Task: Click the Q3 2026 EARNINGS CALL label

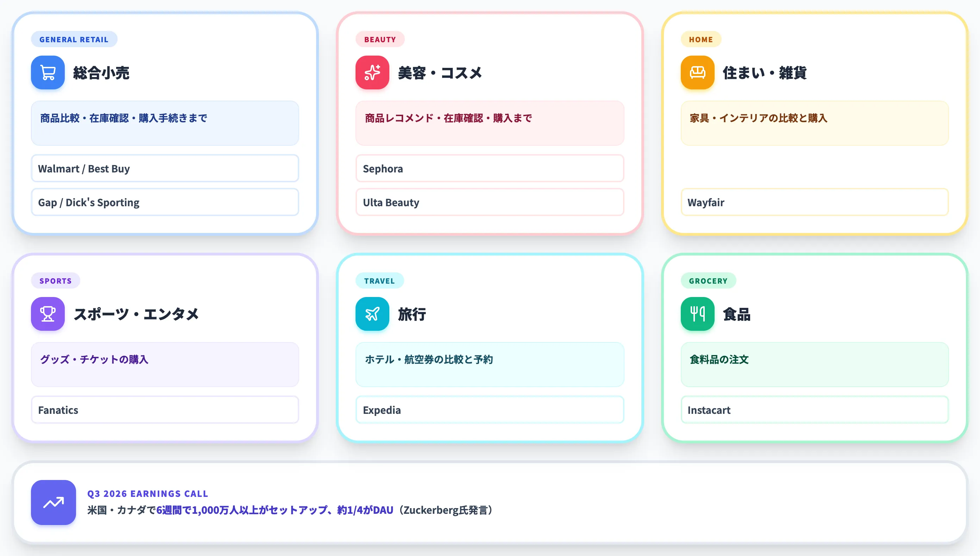Action: coord(148,494)
